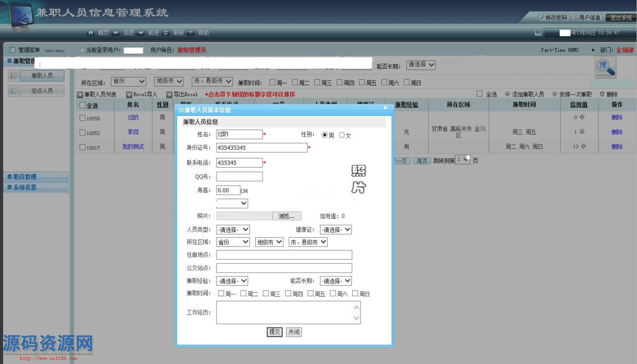Image resolution: width=637 pixels, height=364 pixels.
Task: Click the 尾页 last page button
Action: click(x=422, y=161)
